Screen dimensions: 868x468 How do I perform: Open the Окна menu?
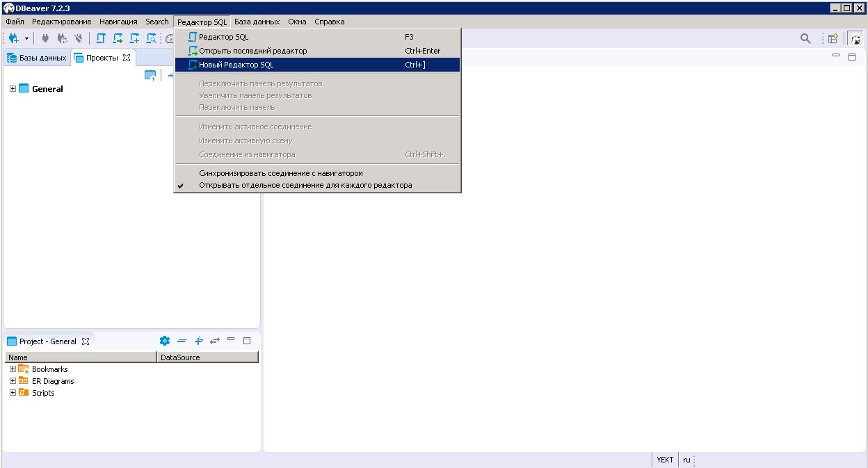click(x=297, y=22)
